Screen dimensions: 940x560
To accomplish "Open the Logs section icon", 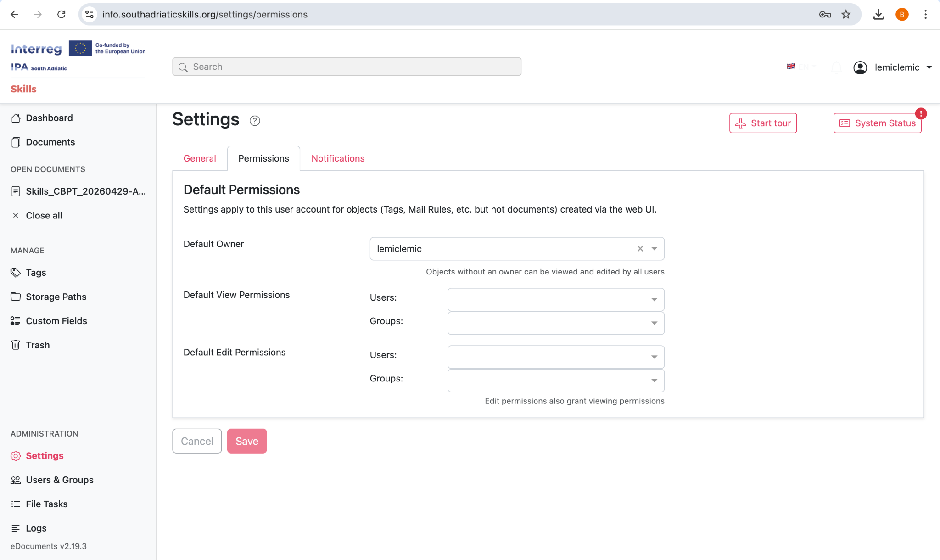I will [x=16, y=528].
